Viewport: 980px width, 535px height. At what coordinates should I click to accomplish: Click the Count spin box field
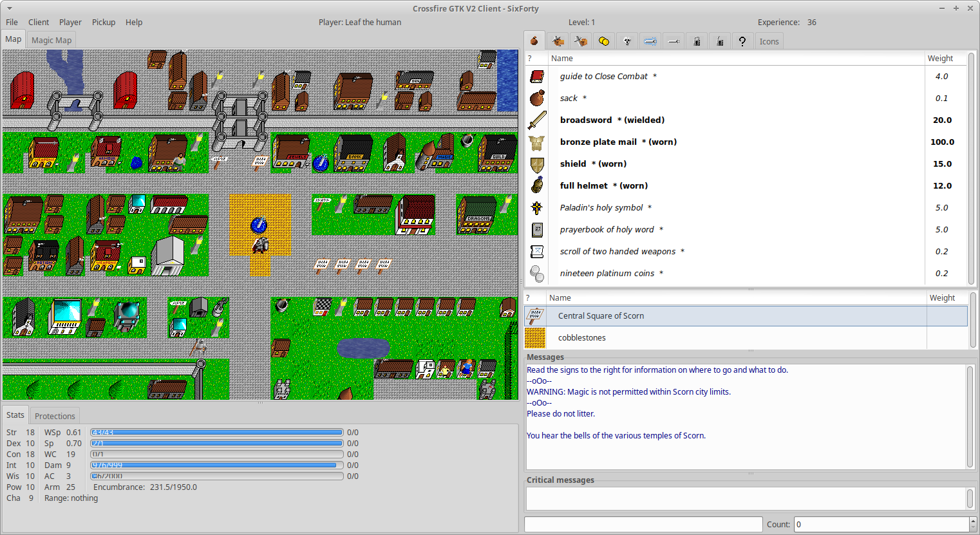[881, 524]
